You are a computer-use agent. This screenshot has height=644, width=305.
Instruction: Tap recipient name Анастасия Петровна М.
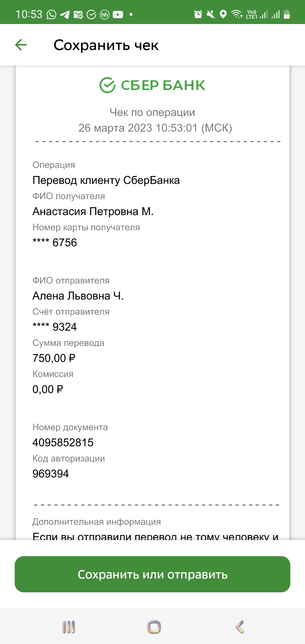[x=93, y=211]
